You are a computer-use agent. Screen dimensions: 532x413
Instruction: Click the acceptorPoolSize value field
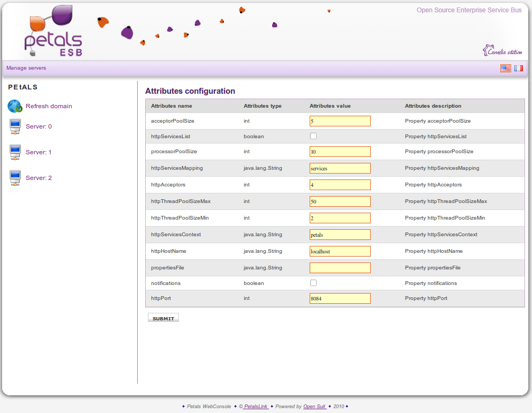pyautogui.click(x=340, y=121)
